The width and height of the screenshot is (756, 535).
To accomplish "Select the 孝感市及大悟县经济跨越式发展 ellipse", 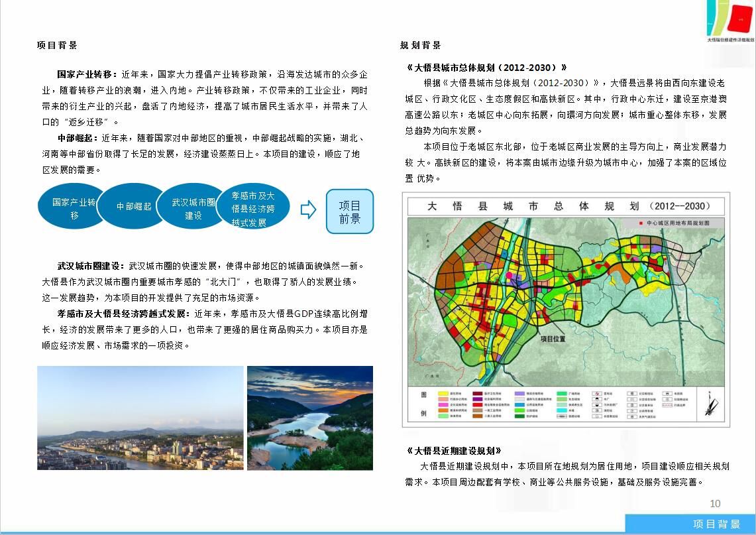I will pos(252,208).
